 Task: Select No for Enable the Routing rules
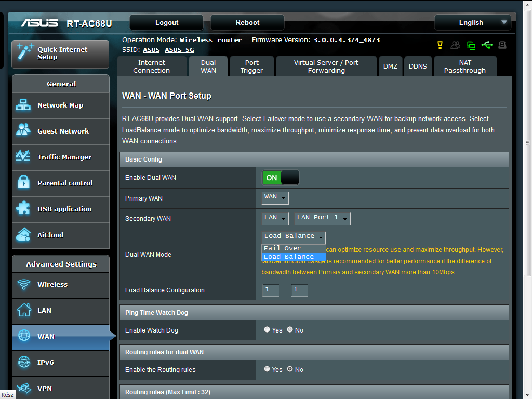[x=290, y=369]
